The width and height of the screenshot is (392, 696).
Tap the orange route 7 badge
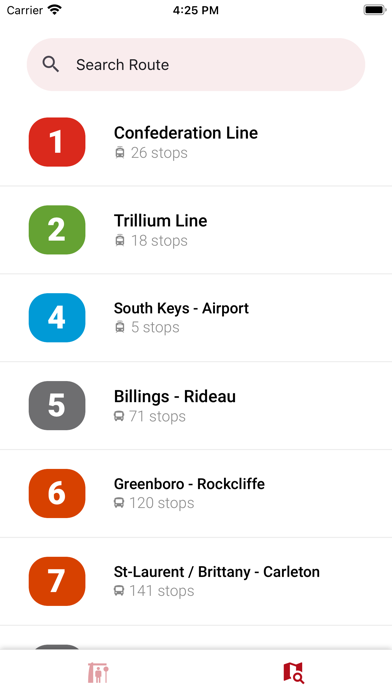pos(57,581)
